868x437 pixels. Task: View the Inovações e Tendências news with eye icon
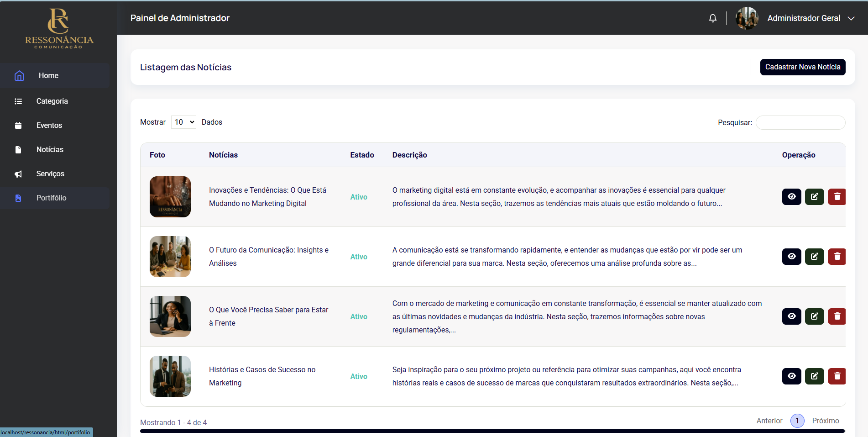point(791,197)
